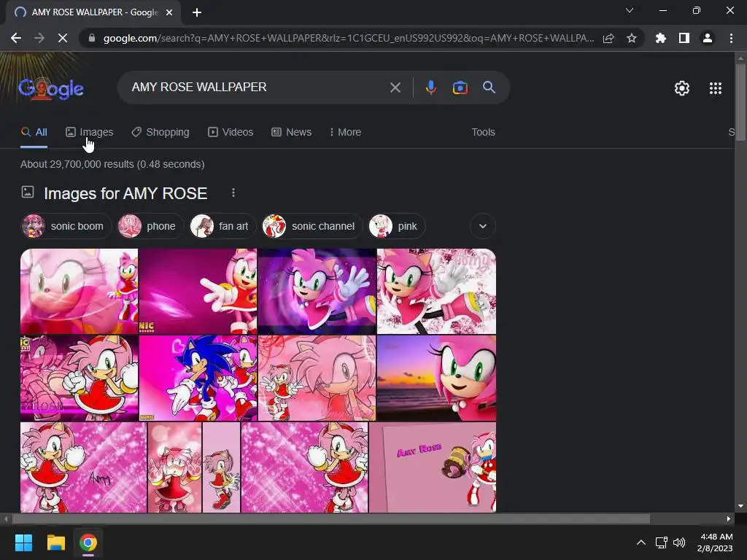Open network status tray icon
This screenshot has width=747, height=560.
[661, 542]
